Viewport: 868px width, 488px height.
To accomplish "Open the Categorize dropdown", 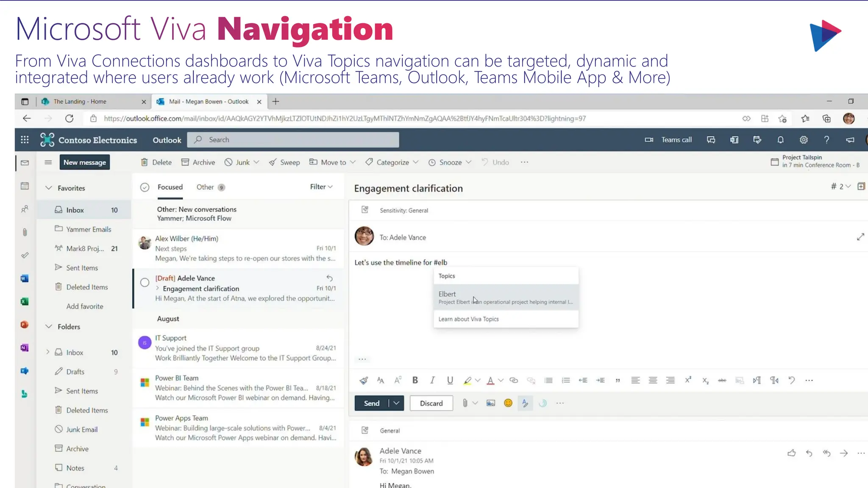I will click(x=415, y=162).
